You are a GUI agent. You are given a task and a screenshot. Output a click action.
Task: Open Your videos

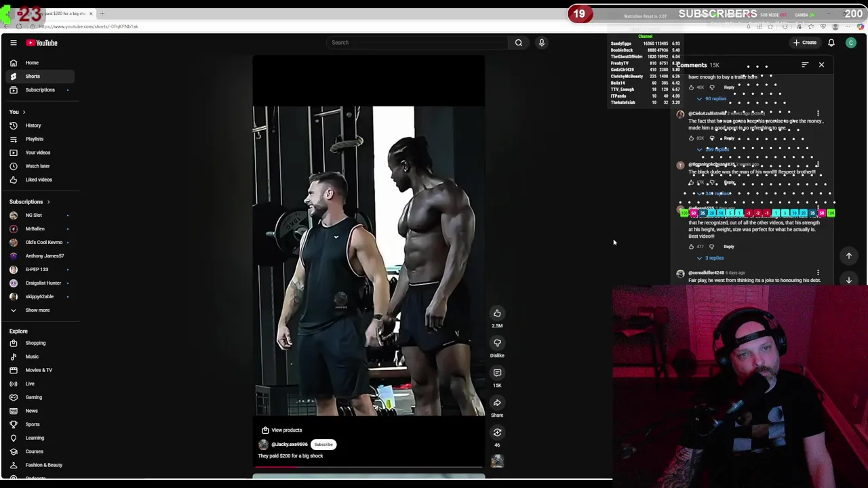(x=38, y=152)
